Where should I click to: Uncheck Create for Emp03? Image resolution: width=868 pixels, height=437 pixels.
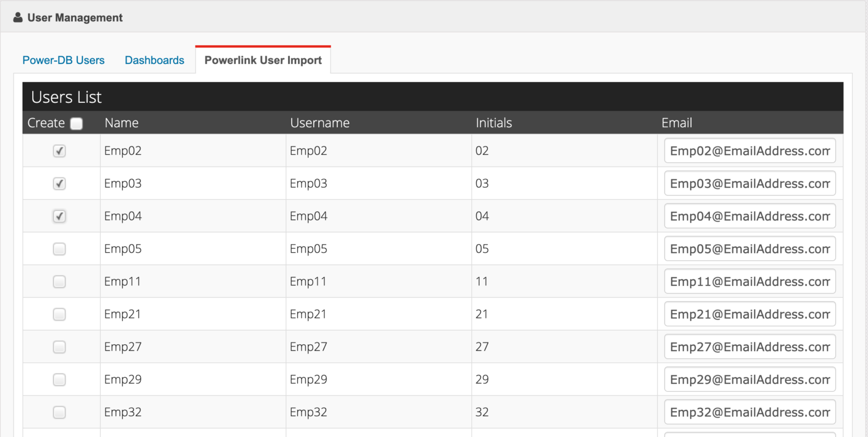coord(59,183)
